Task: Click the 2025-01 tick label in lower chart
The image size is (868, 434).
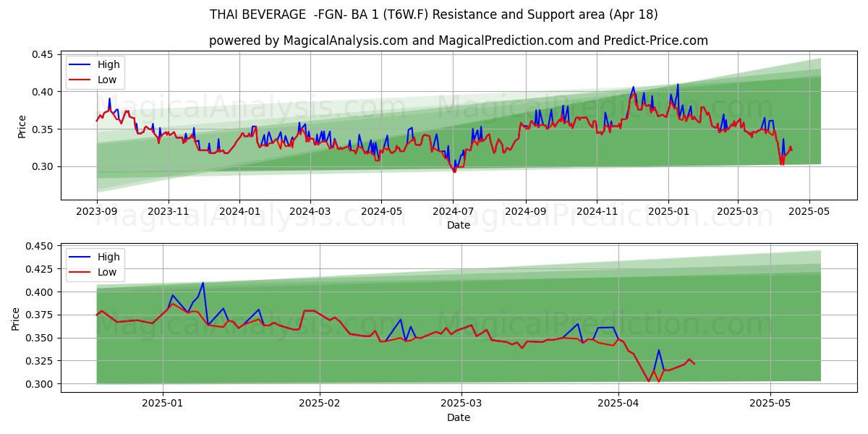Action: click(x=163, y=403)
